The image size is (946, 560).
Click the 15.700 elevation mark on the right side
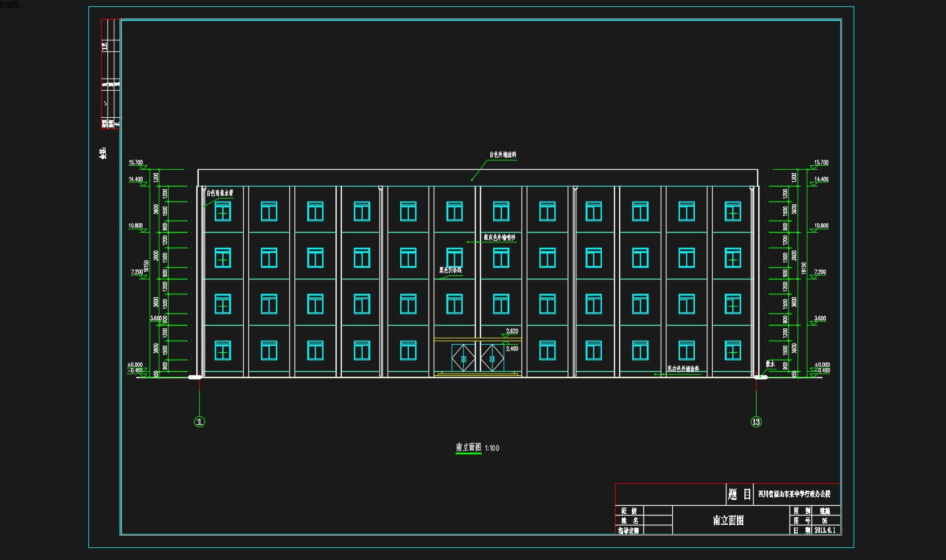pos(821,163)
